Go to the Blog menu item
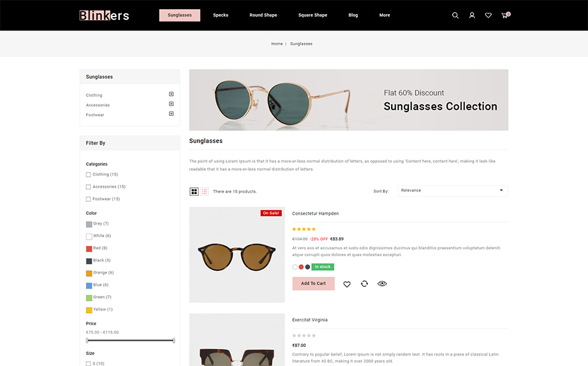This screenshot has height=366, width=588. 353,15
